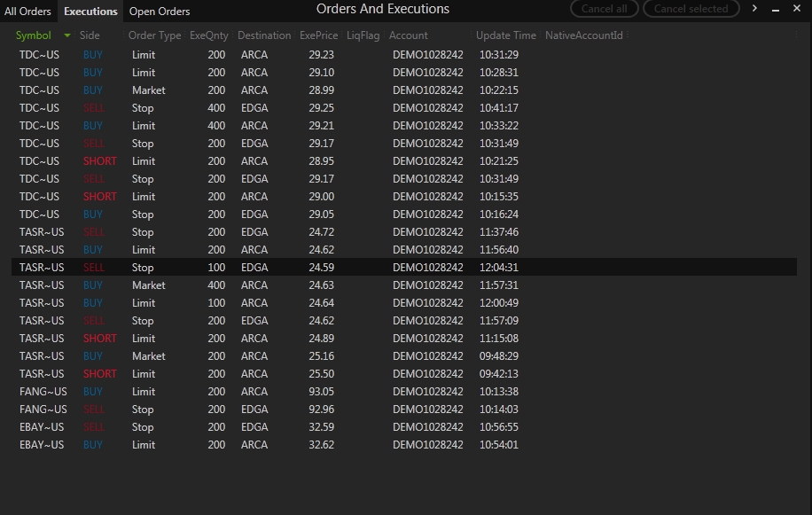Click Market order type at price 28.99
812x515 pixels.
coord(148,90)
